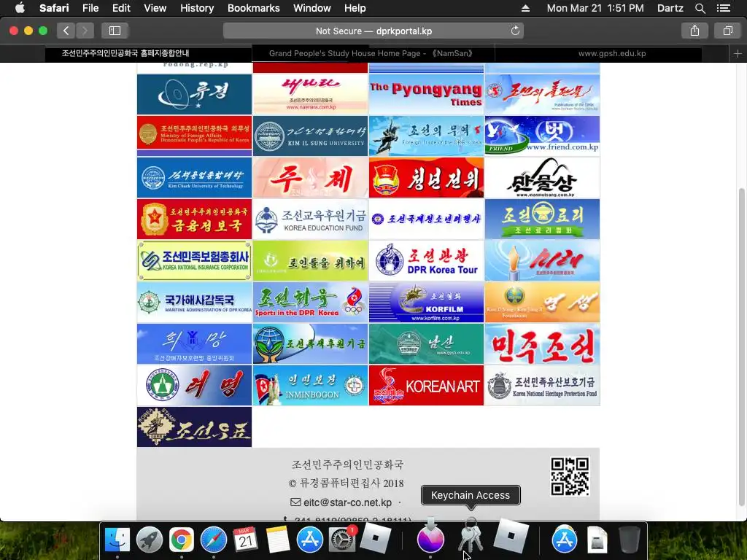Viewport: 747px width, 560px height.
Task: Open System Preferences in the Dock
Action: pyautogui.click(x=342, y=540)
